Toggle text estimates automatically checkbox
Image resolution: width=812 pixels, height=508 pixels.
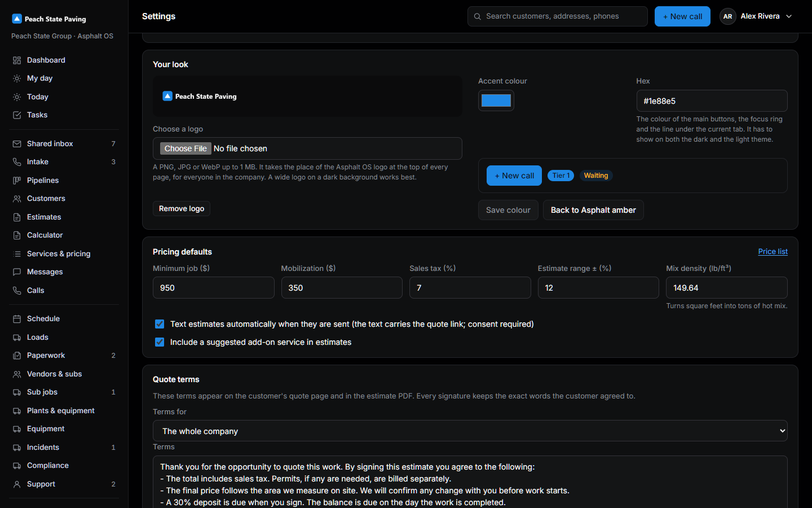coord(160,324)
